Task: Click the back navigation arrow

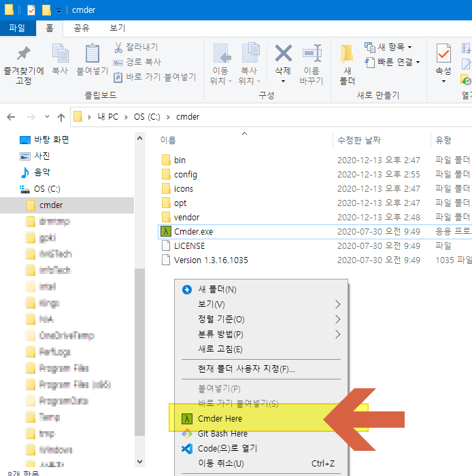Action: point(11,117)
